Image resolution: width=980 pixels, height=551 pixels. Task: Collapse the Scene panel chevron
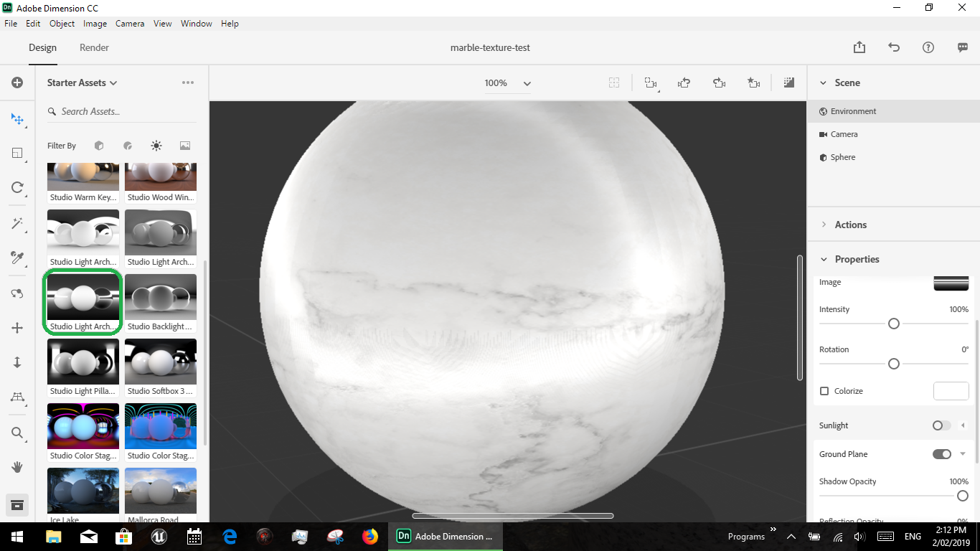823,83
